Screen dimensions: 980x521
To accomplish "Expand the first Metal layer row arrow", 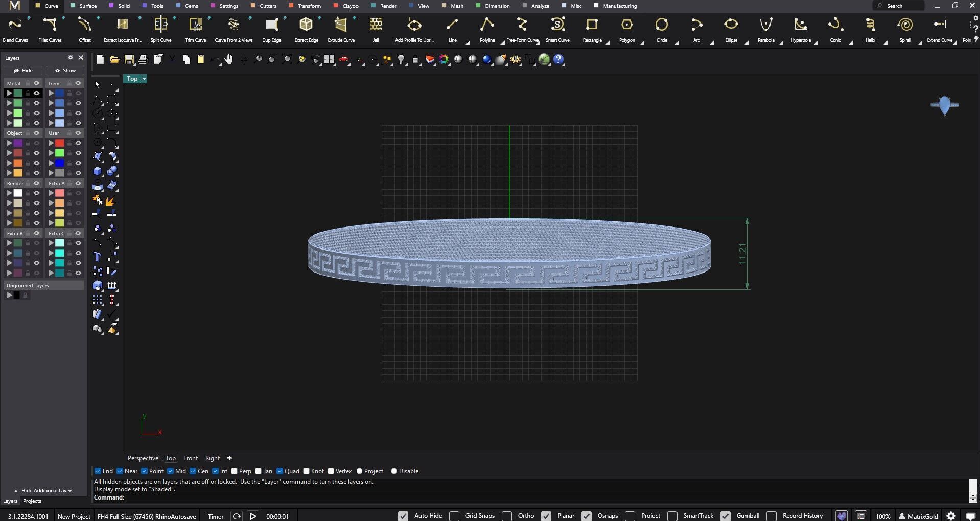I will (x=9, y=93).
